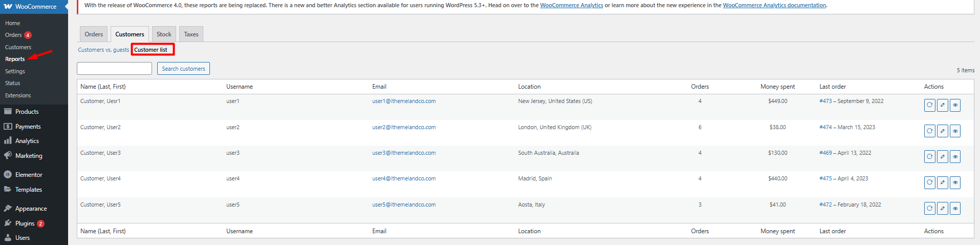View orders eye icon for User5 row

(955, 208)
